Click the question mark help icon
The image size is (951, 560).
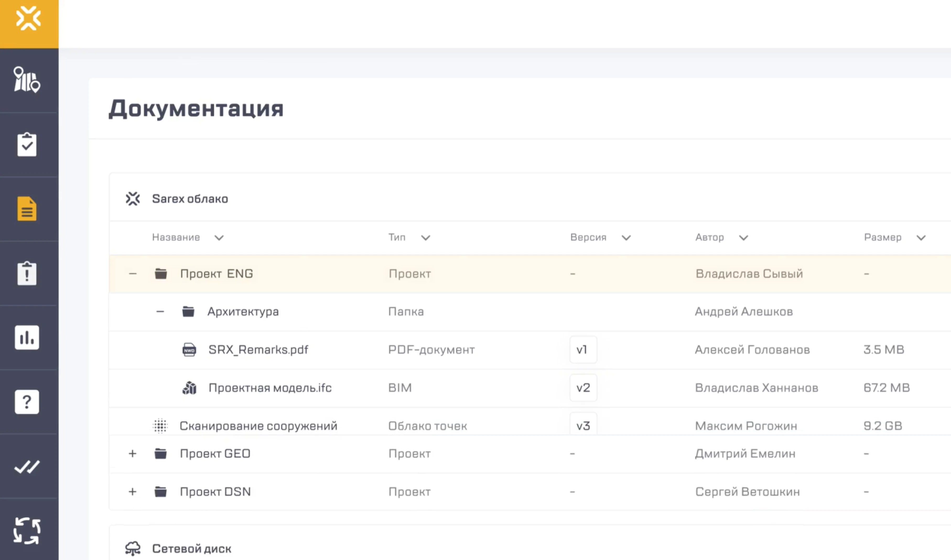click(x=27, y=401)
